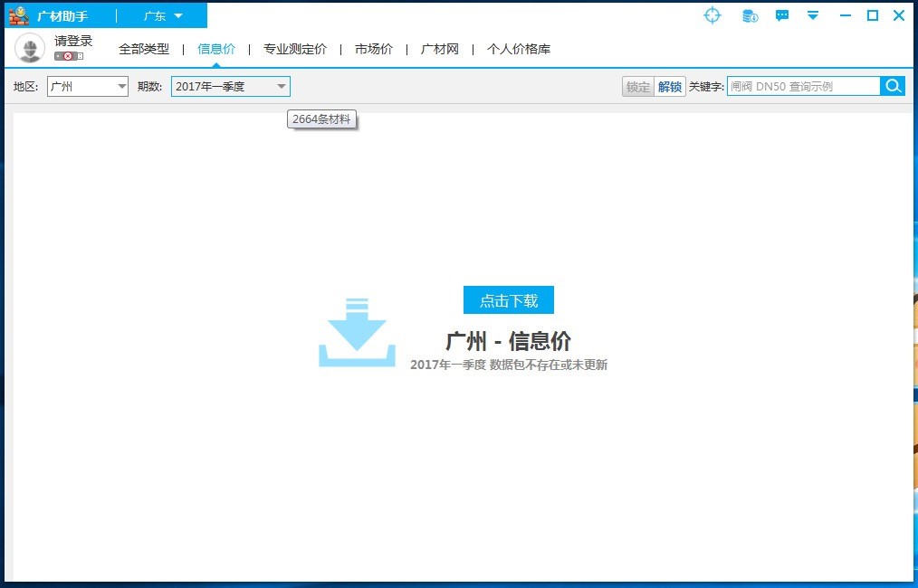
Task: Click the 关键字 search input field
Action: pyautogui.click(x=803, y=87)
